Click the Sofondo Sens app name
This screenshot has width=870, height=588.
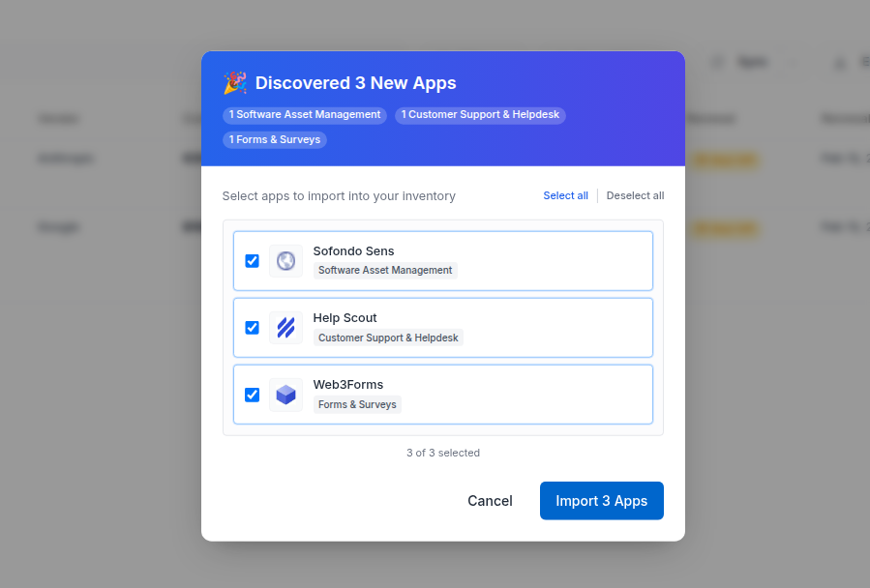coord(353,251)
